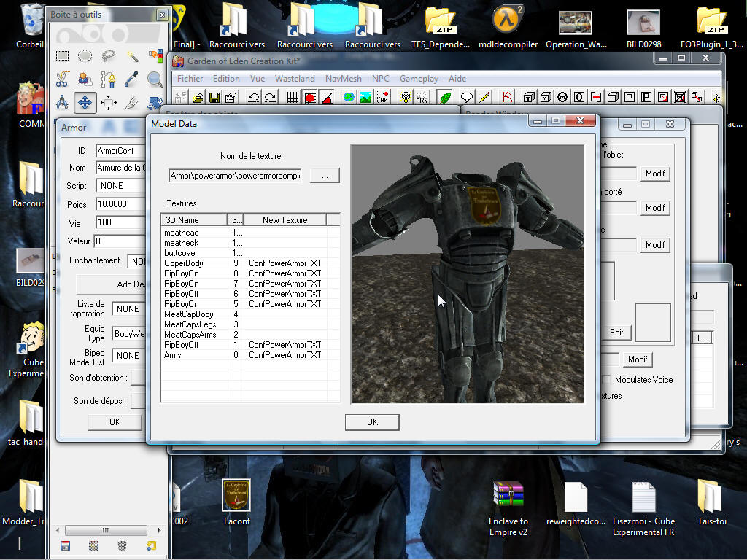Activate the select by color tool
The height and width of the screenshot is (560, 747).
point(155,56)
